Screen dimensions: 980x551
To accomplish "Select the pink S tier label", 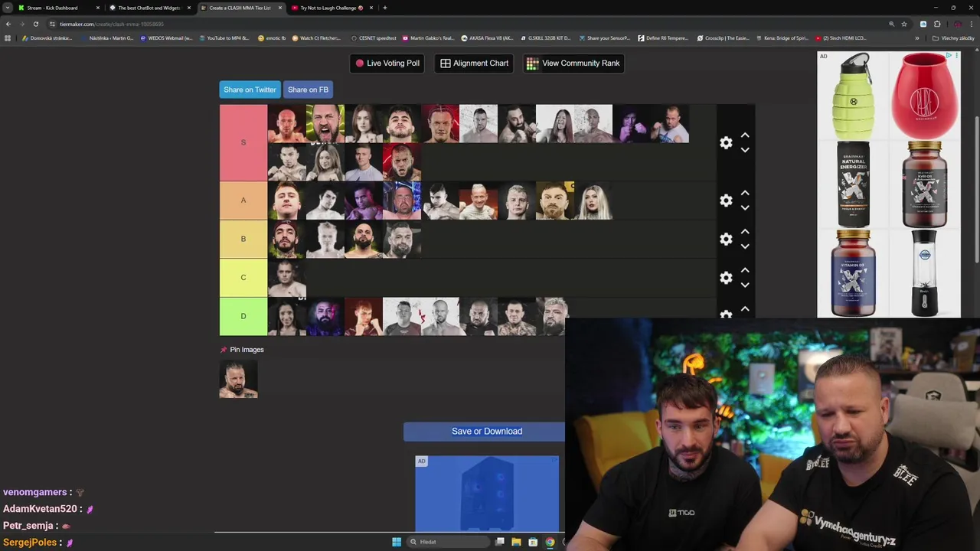I will click(243, 142).
